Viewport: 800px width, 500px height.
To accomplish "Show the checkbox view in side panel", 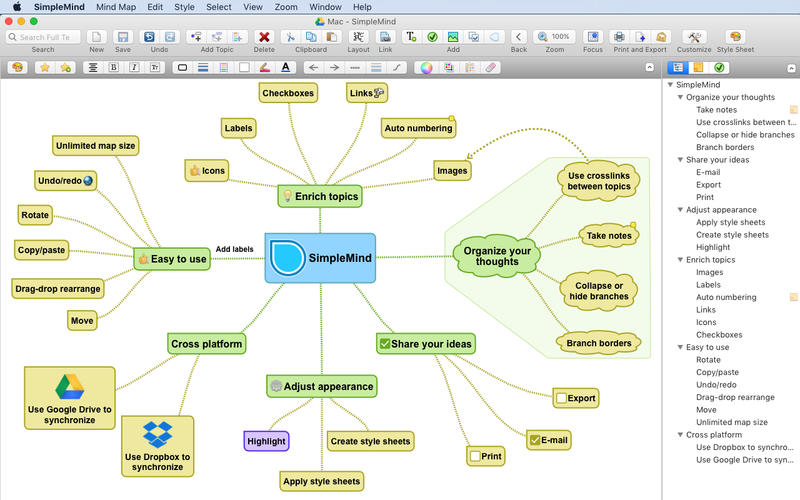I will click(x=719, y=67).
